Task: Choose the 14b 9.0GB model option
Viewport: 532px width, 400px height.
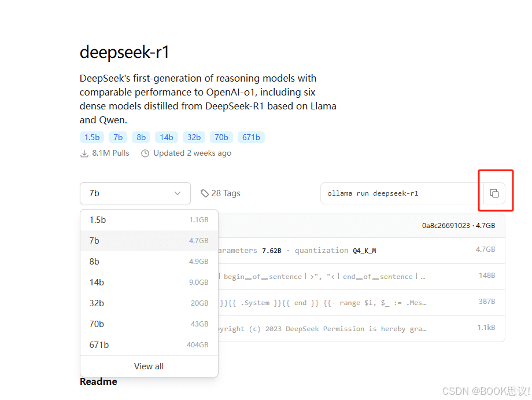Action: [x=149, y=282]
